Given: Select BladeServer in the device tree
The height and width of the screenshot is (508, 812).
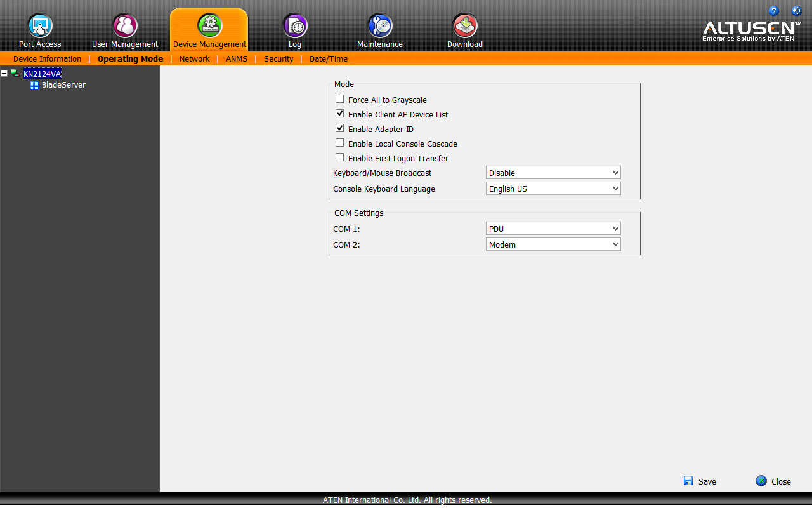Looking at the screenshot, I should pos(63,85).
